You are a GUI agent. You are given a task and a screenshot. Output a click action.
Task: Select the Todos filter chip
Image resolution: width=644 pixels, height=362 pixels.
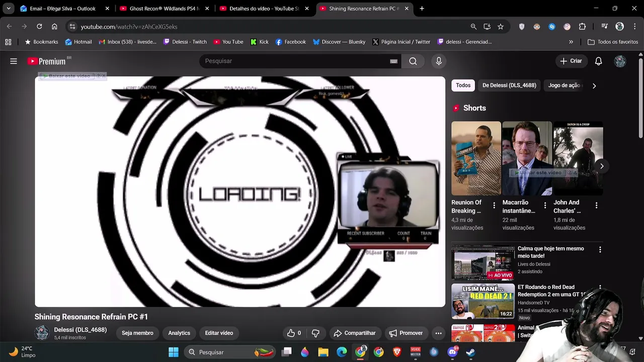pos(463,85)
